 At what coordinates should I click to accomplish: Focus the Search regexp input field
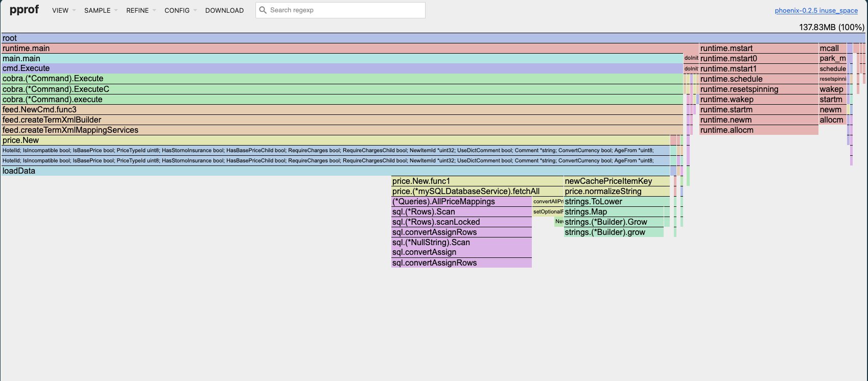pos(345,10)
